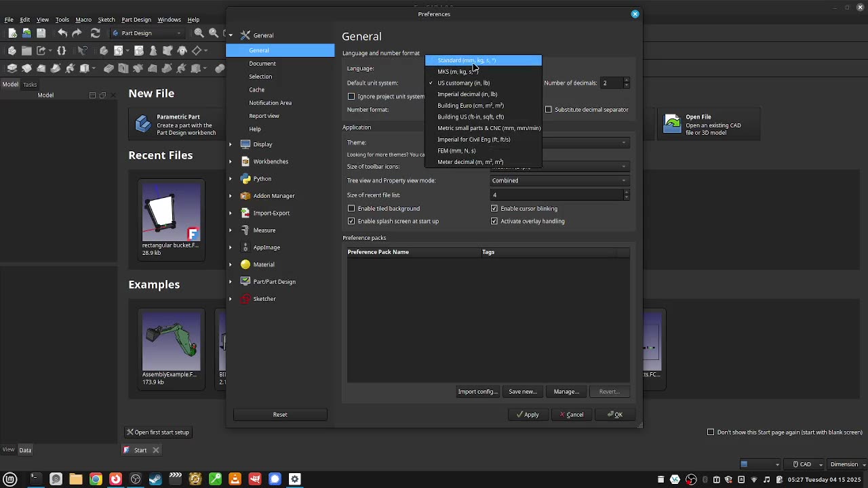
Task: Select the Document preferences page
Action: point(262,64)
